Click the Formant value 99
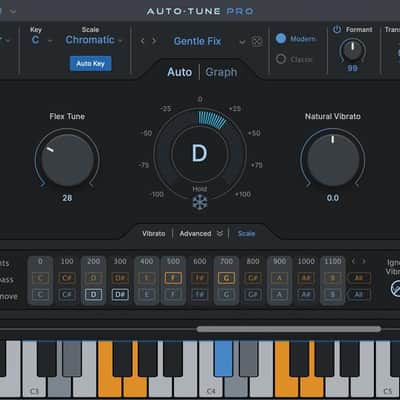The height and width of the screenshot is (400, 400). (352, 68)
